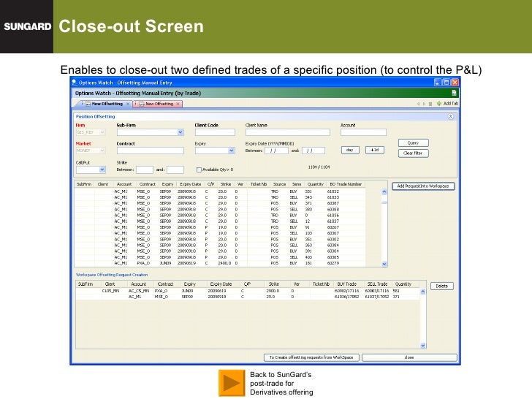532x399 pixels.
Task: Click the Expiry Date column header in trades table
Action: [x=190, y=184]
